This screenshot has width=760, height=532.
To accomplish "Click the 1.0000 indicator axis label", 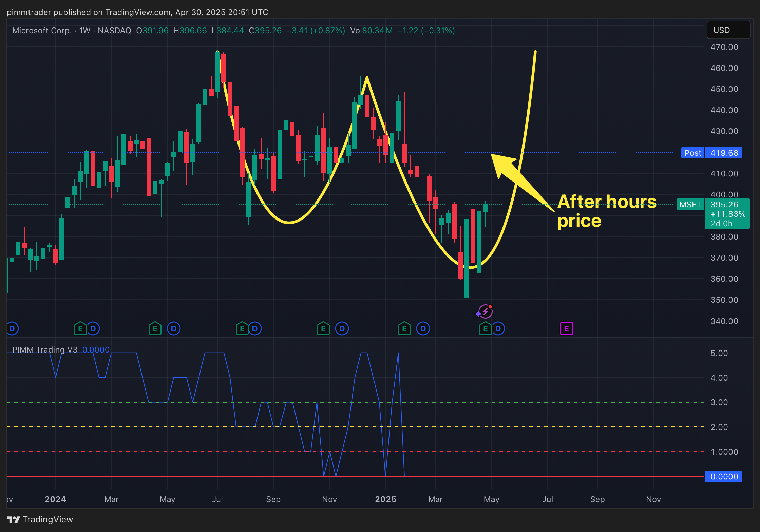I will tap(724, 452).
